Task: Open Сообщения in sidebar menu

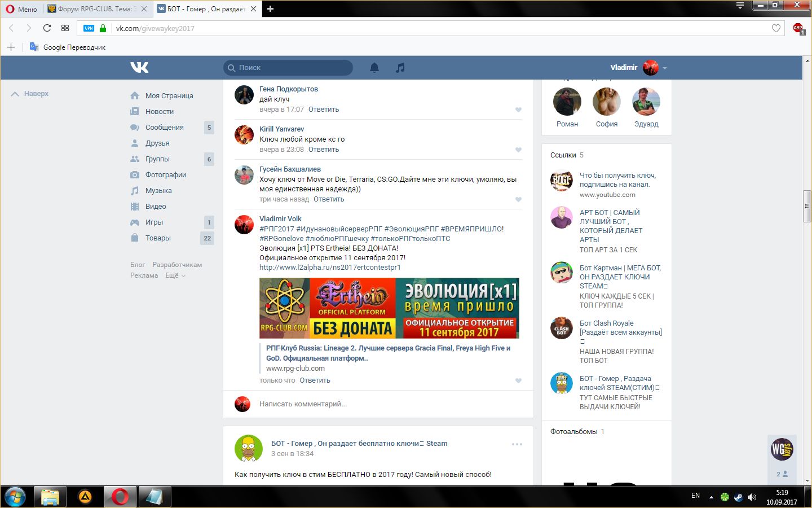Action: coord(165,128)
